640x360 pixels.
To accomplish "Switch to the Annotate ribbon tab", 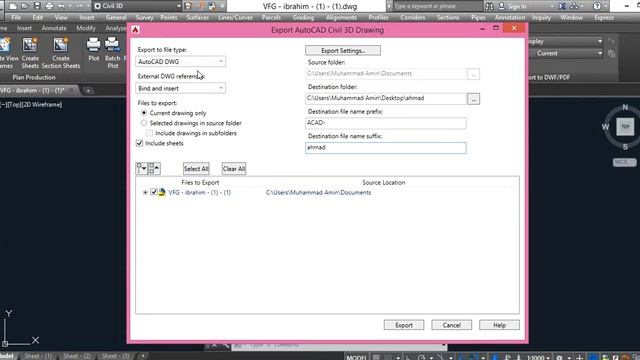I will [54, 28].
